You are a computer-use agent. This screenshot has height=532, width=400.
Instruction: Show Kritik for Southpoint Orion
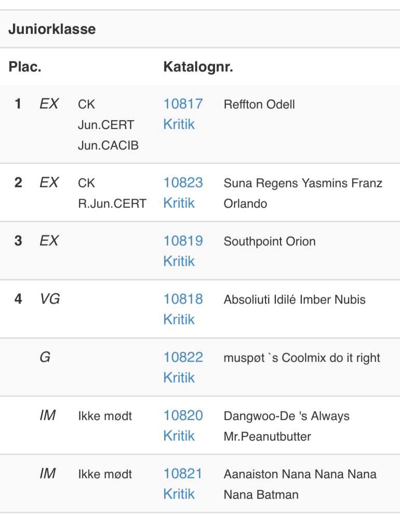179,262
